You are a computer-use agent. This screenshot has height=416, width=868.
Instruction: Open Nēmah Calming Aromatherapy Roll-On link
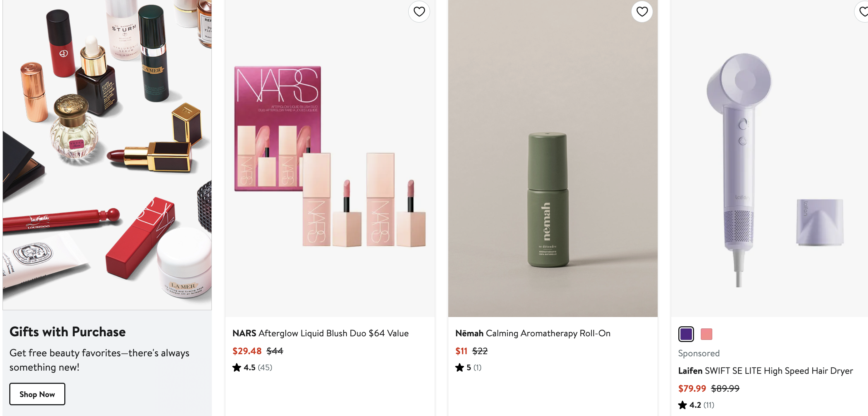533,333
